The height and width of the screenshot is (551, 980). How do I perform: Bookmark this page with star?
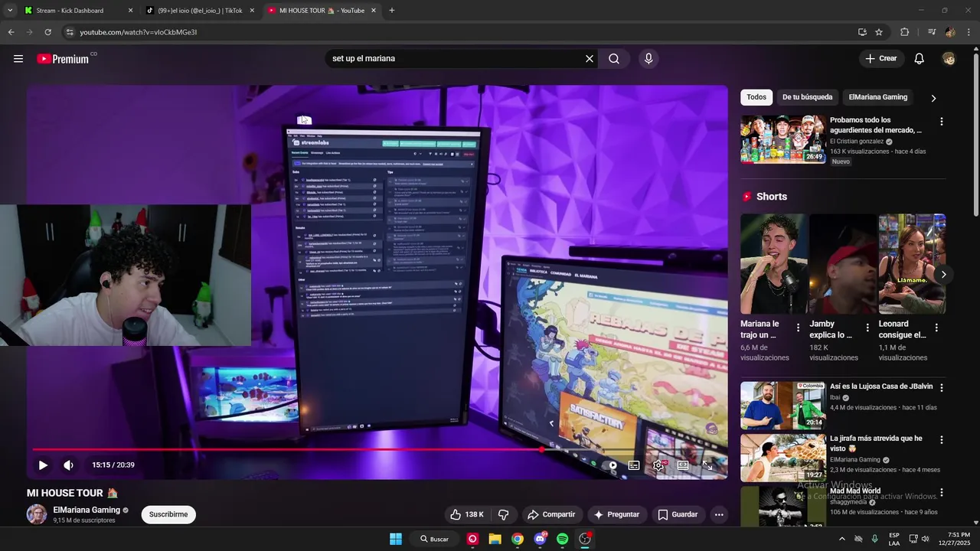click(879, 32)
